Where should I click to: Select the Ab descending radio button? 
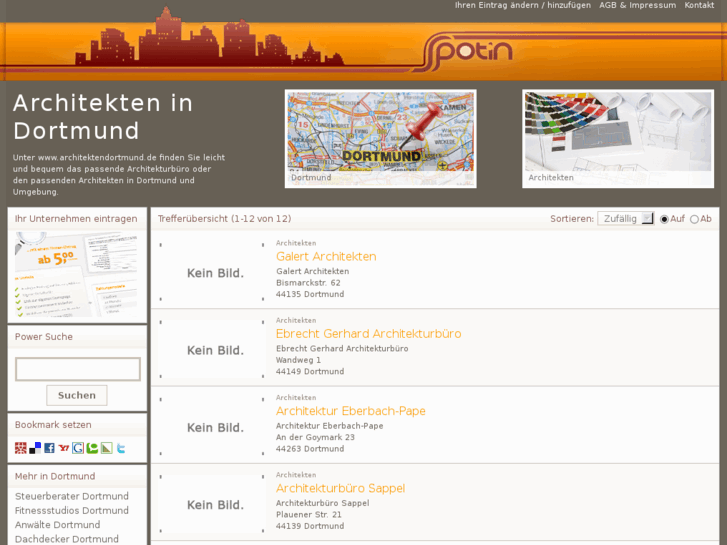[x=694, y=219]
